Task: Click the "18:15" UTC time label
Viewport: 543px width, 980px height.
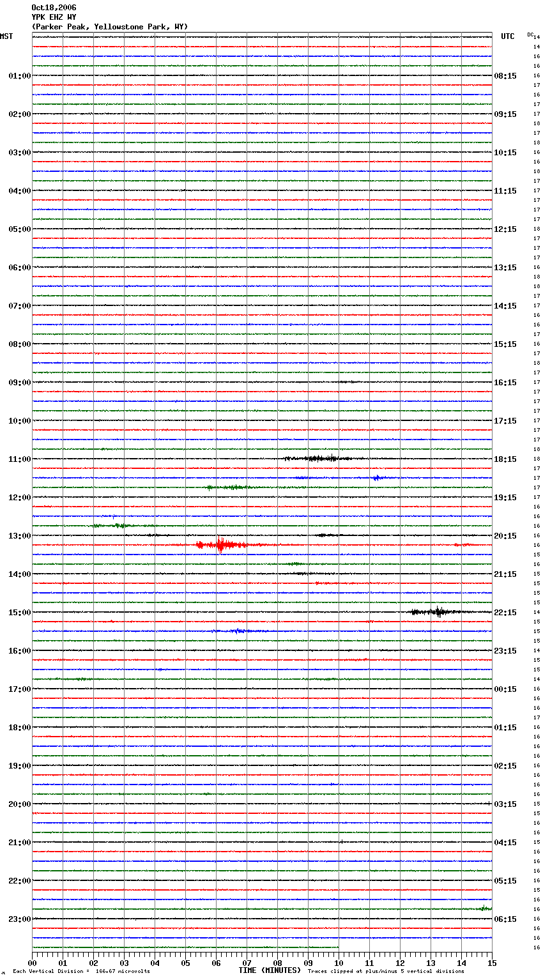Action: click(505, 459)
